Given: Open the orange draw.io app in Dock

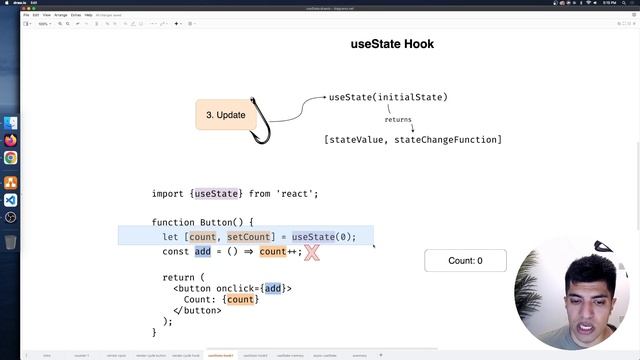Looking at the screenshot, I should (11, 182).
